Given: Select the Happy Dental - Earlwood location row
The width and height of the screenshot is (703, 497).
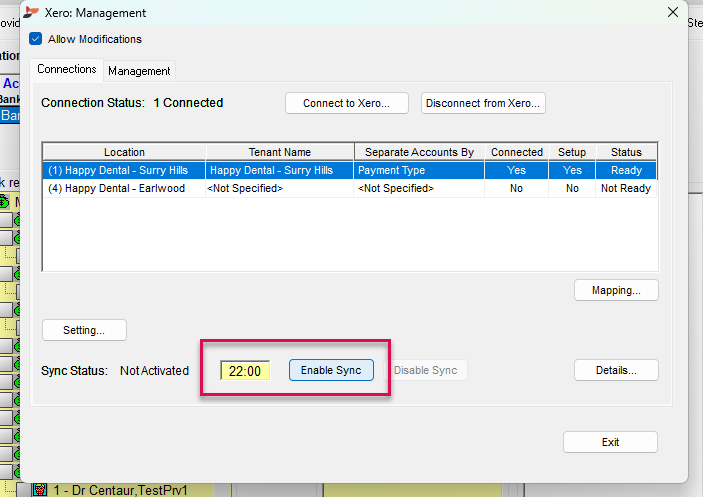Looking at the screenshot, I should click(x=350, y=188).
